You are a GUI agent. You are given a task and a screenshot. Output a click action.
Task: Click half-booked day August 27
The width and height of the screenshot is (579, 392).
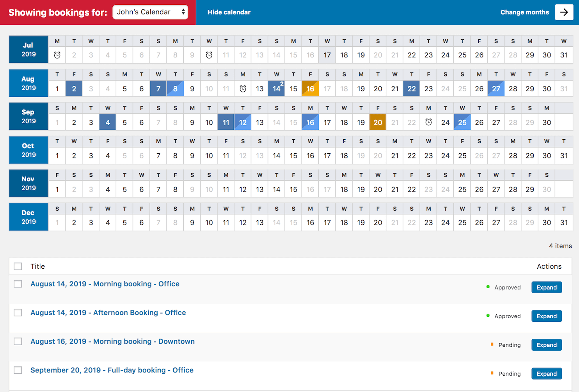point(496,89)
